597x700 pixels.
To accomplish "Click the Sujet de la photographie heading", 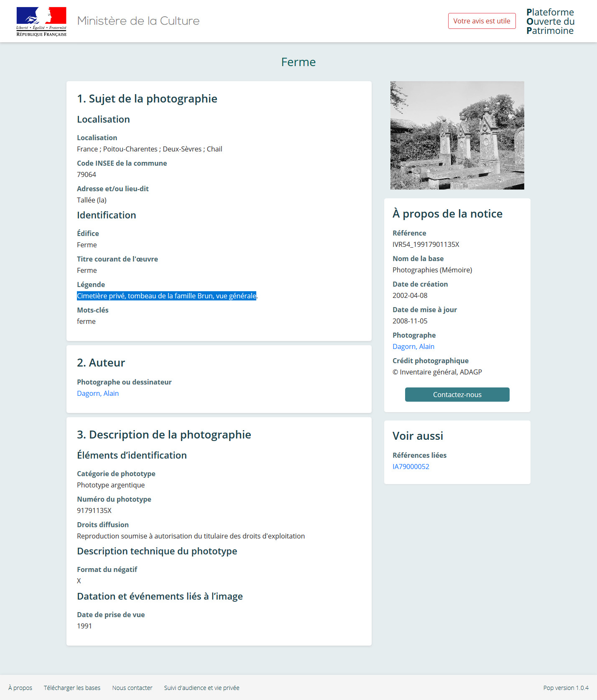I will point(147,99).
